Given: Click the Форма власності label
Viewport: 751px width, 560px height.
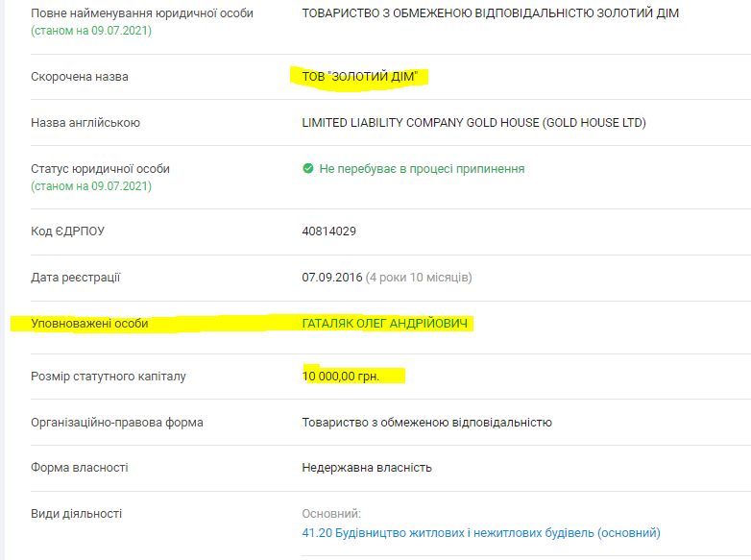Looking at the screenshot, I should click(80, 468).
